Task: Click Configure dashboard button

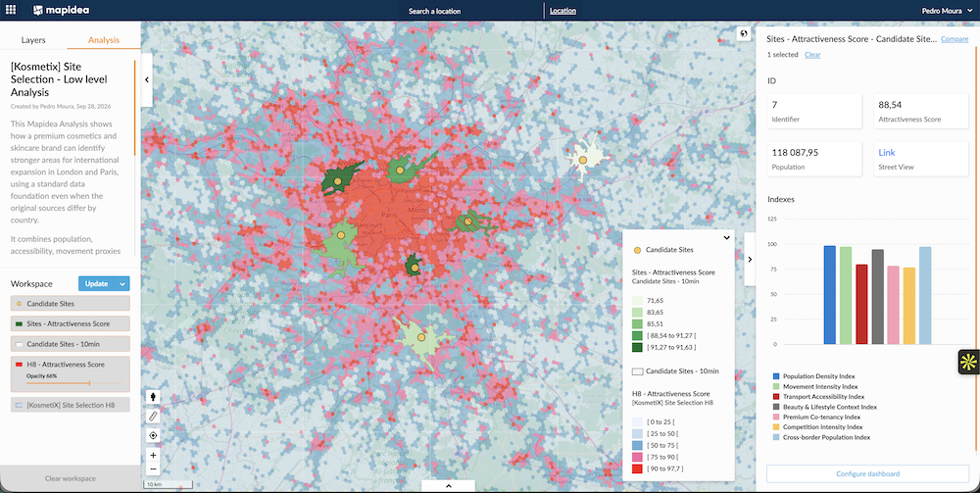Action: (x=867, y=473)
